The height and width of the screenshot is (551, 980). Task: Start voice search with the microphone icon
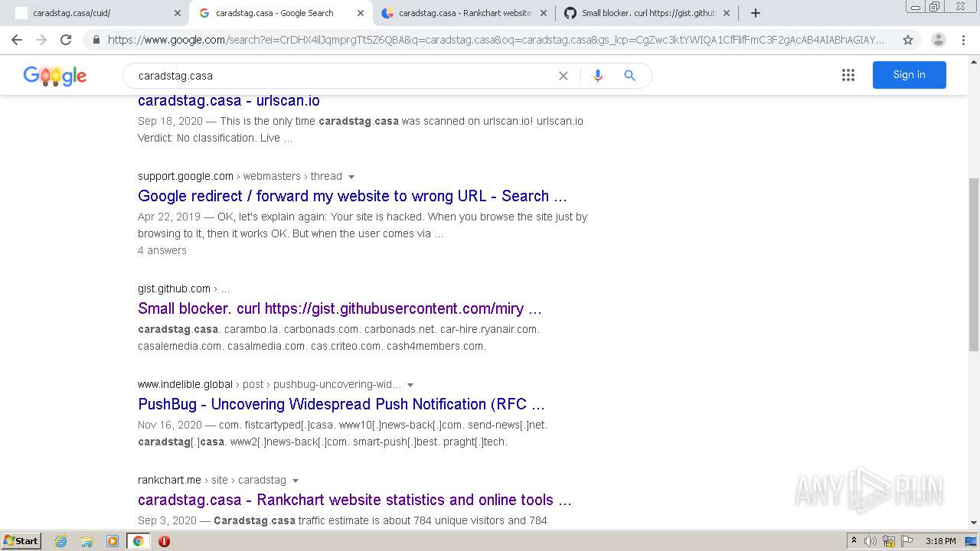[x=598, y=76]
